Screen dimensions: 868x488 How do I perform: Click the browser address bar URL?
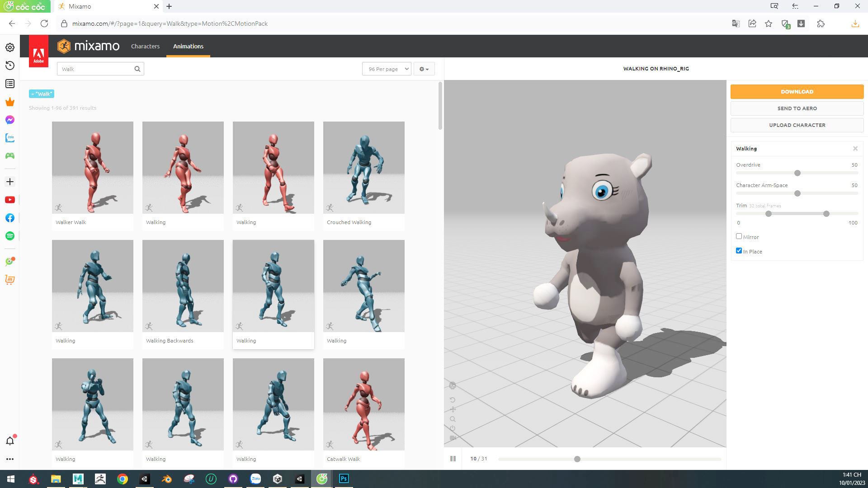tap(170, 23)
